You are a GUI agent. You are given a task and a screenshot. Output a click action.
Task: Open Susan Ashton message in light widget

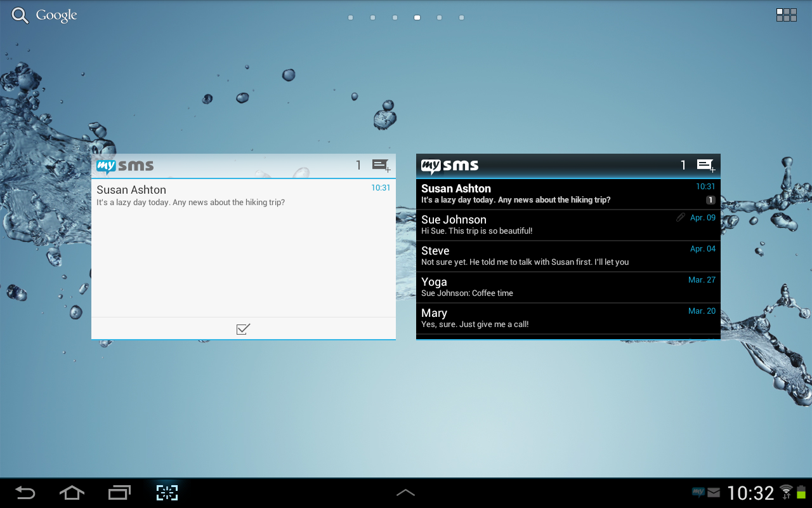243,196
